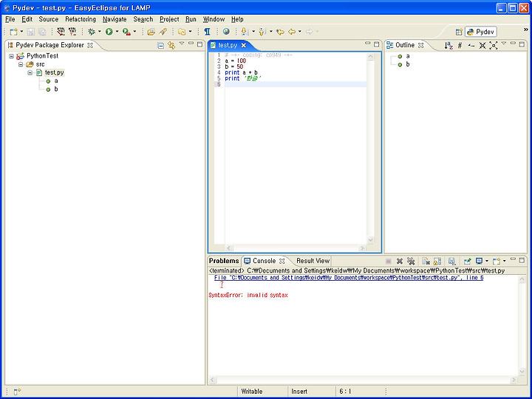Click the Open Perspective icon
The width and height of the screenshot is (532, 399).
(x=459, y=32)
